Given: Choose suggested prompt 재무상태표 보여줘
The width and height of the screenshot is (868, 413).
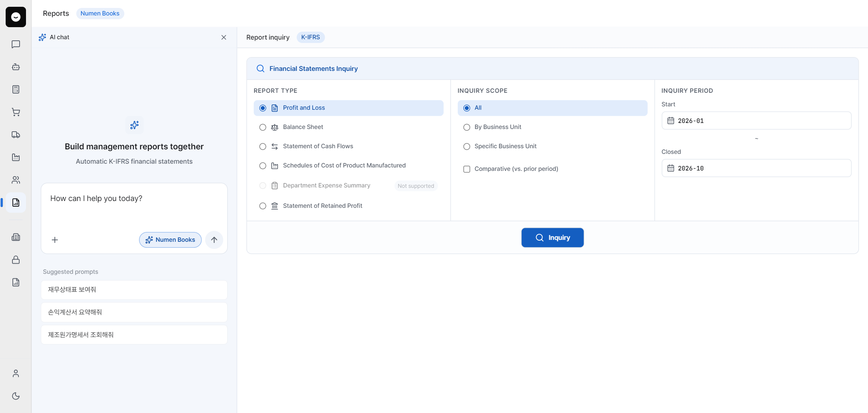Looking at the screenshot, I should 134,290.
